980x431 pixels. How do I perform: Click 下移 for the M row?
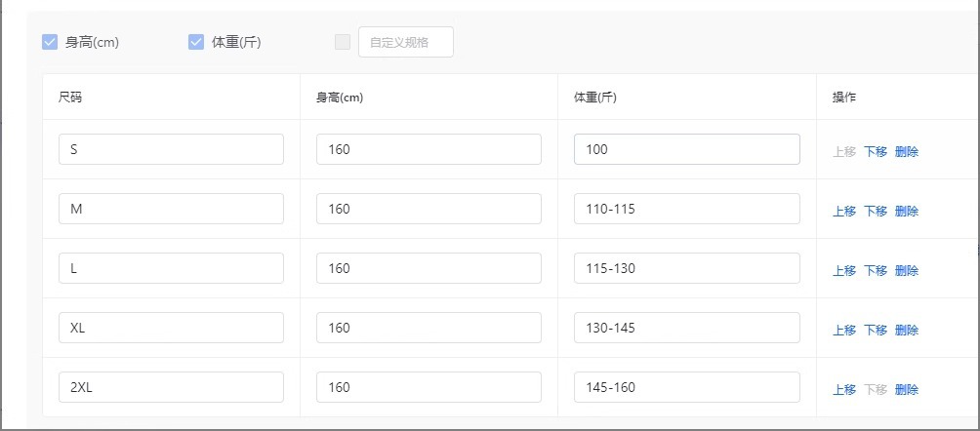click(875, 212)
